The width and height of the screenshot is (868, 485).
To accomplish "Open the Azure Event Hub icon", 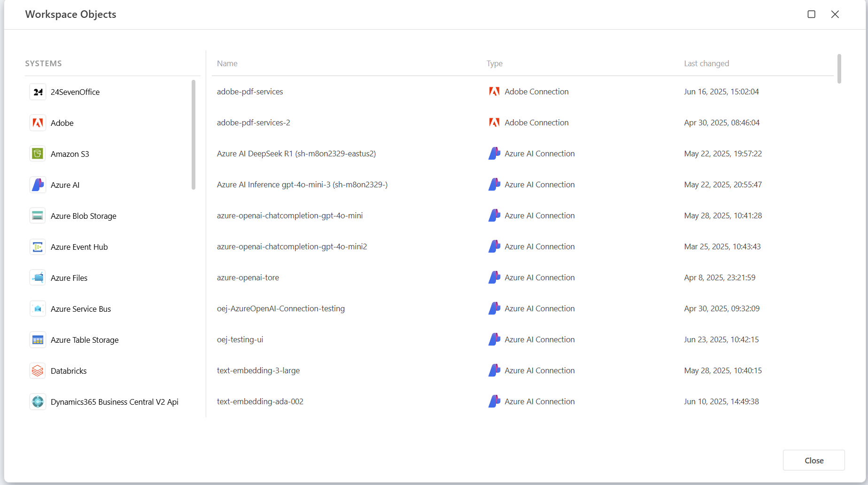I will pos(38,247).
